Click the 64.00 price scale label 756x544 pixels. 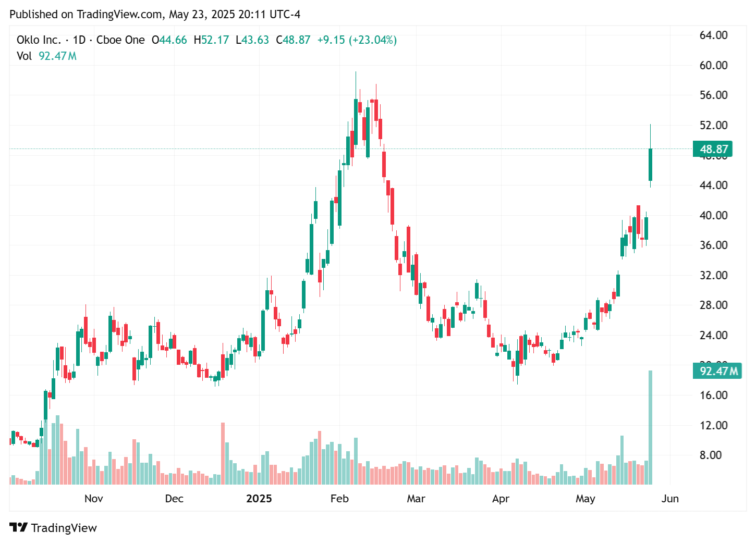tap(713, 35)
